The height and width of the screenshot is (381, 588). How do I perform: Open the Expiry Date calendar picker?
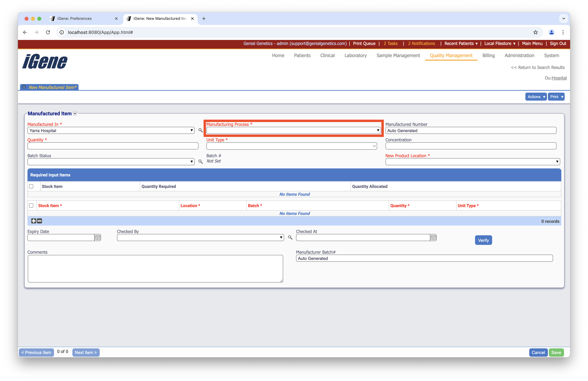pyautogui.click(x=98, y=238)
